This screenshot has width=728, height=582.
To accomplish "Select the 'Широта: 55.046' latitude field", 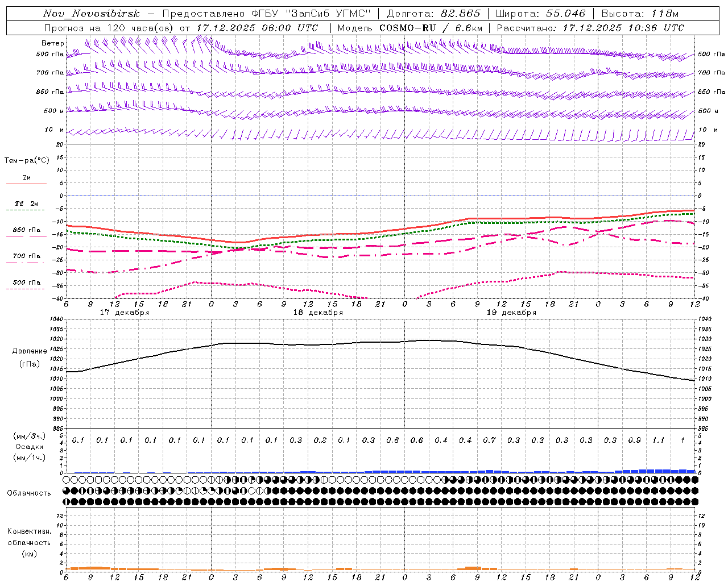I will pyautogui.click(x=541, y=14).
